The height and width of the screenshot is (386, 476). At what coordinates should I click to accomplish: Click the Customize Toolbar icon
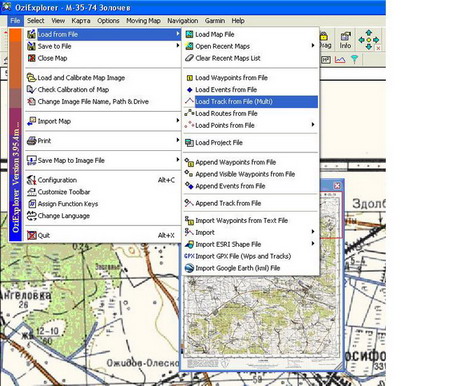[x=31, y=192]
